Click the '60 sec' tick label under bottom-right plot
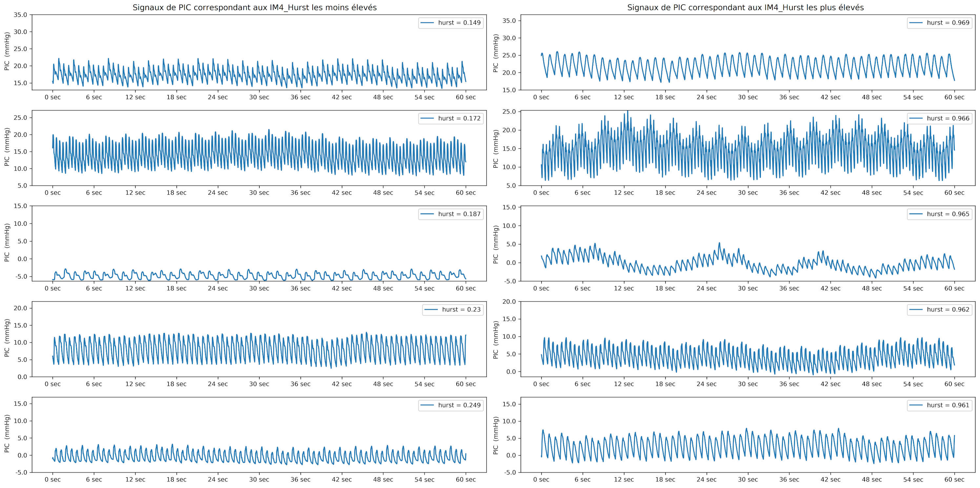 point(954,479)
